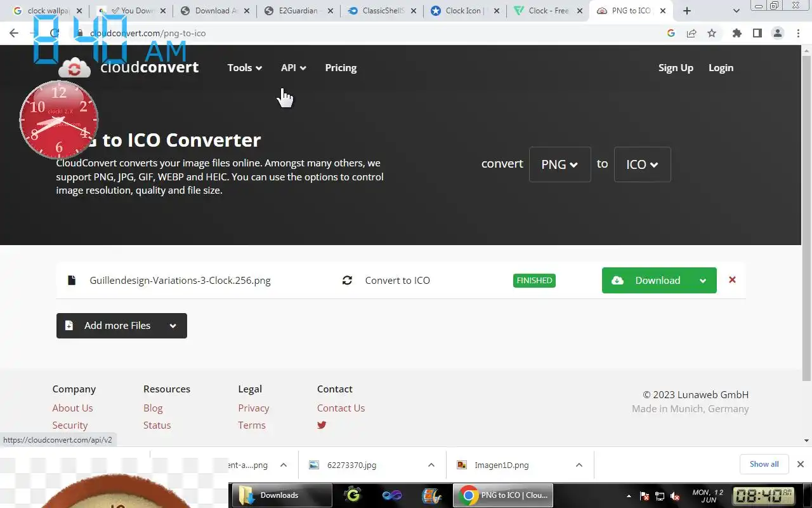Image resolution: width=812 pixels, height=508 pixels.
Task: Expand options for the ent-a....png download
Action: click(284, 465)
